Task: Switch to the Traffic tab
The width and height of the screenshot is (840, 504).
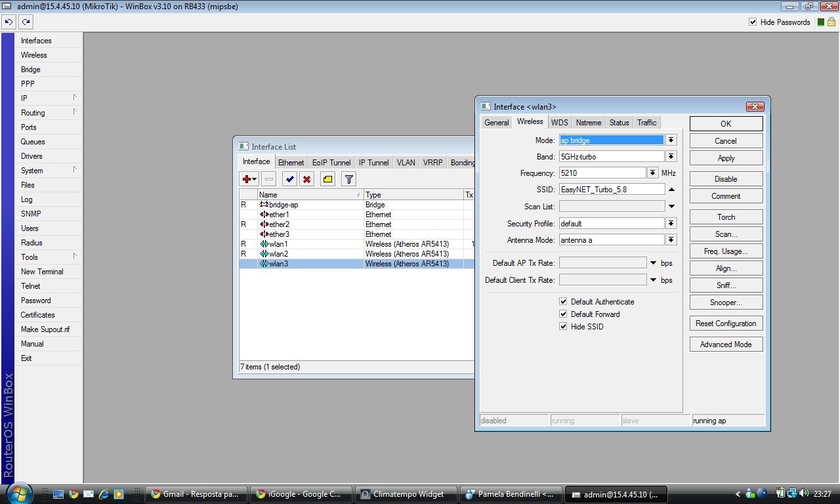Action: tap(646, 123)
